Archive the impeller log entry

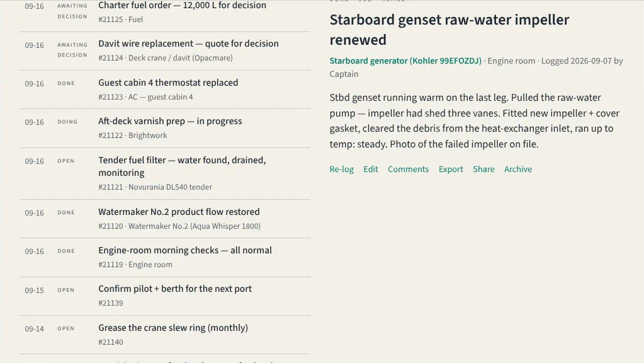(518, 170)
